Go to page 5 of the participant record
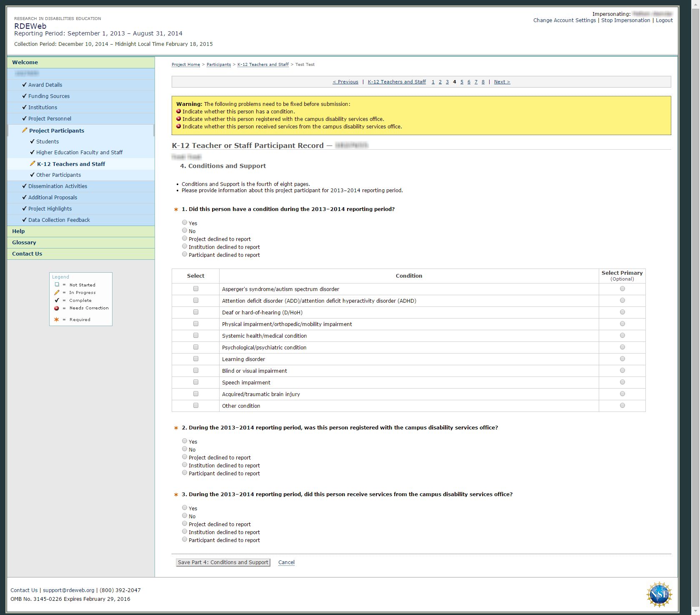The height and width of the screenshot is (615, 700). point(462,82)
